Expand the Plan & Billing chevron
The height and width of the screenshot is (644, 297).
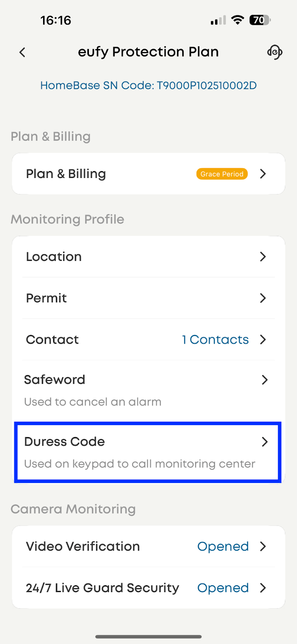[263, 174]
